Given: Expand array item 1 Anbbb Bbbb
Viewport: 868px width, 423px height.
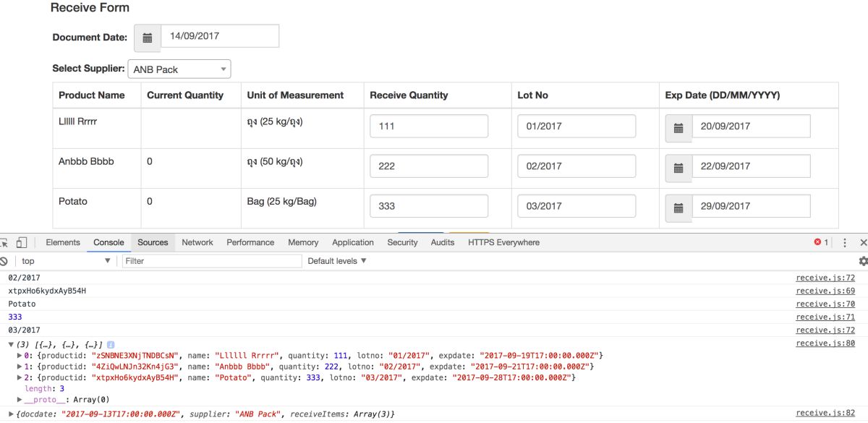Looking at the screenshot, I should click(20, 367).
